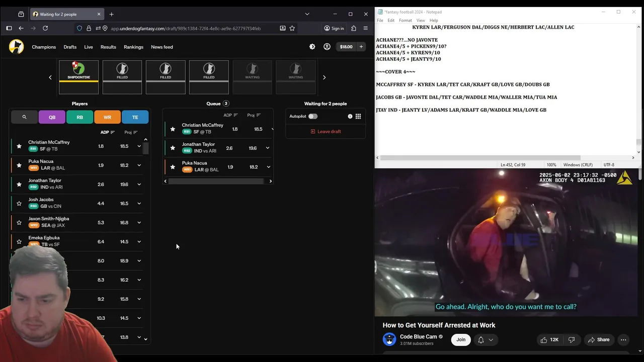The width and height of the screenshot is (644, 362).
Task: Open YouTube notification bell dropdown
Action: [486, 340]
